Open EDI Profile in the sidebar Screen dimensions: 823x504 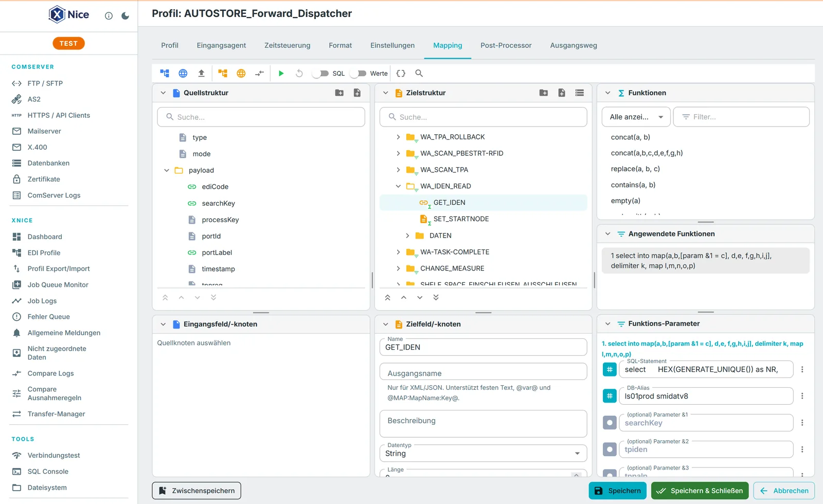click(x=44, y=253)
